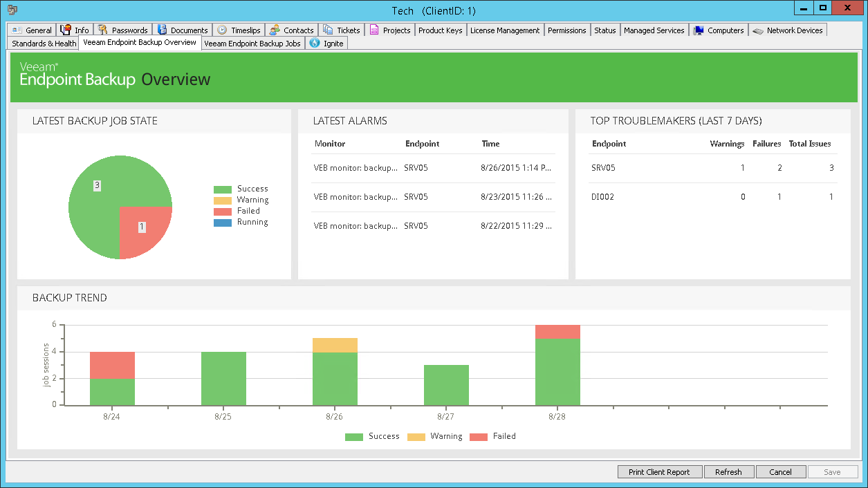Click the Print Client Report button

(659, 472)
